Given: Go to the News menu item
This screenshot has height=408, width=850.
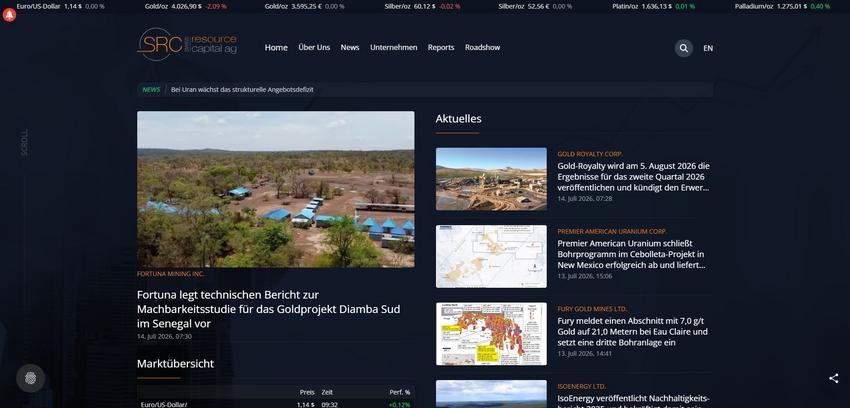Looking at the screenshot, I should tap(350, 48).
